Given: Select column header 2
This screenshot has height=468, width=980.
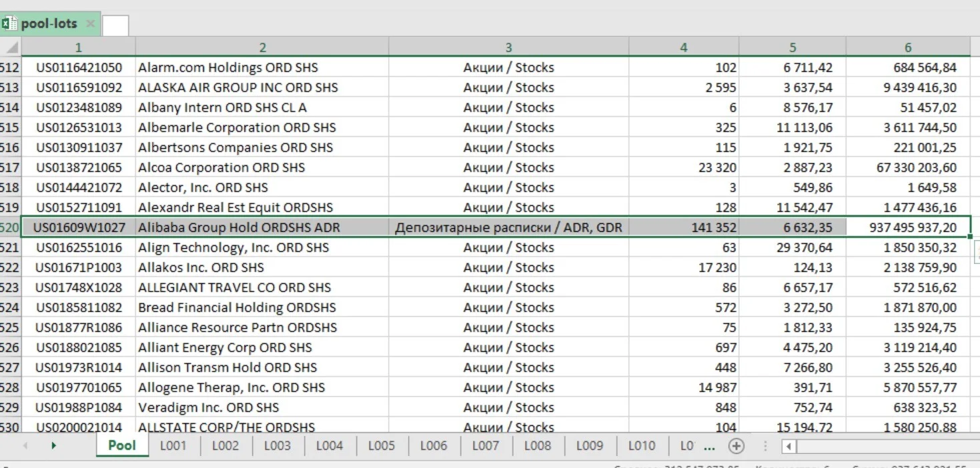Looking at the screenshot, I should pos(262,47).
